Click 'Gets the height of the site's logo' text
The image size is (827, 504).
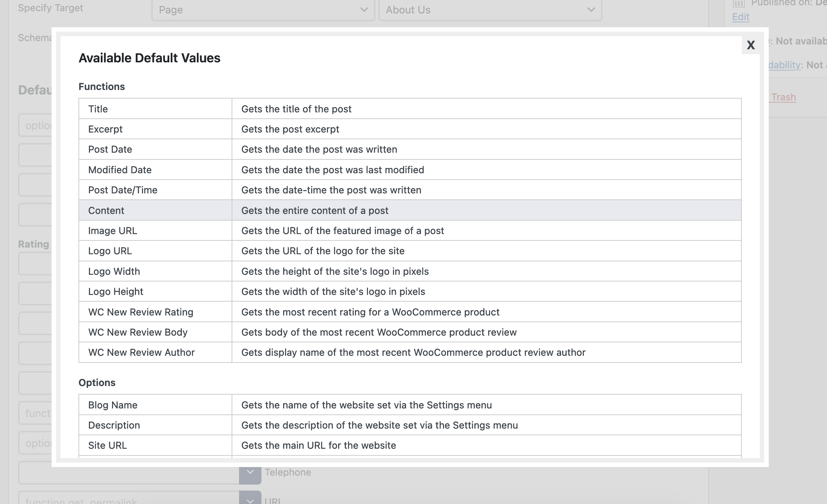(x=335, y=271)
